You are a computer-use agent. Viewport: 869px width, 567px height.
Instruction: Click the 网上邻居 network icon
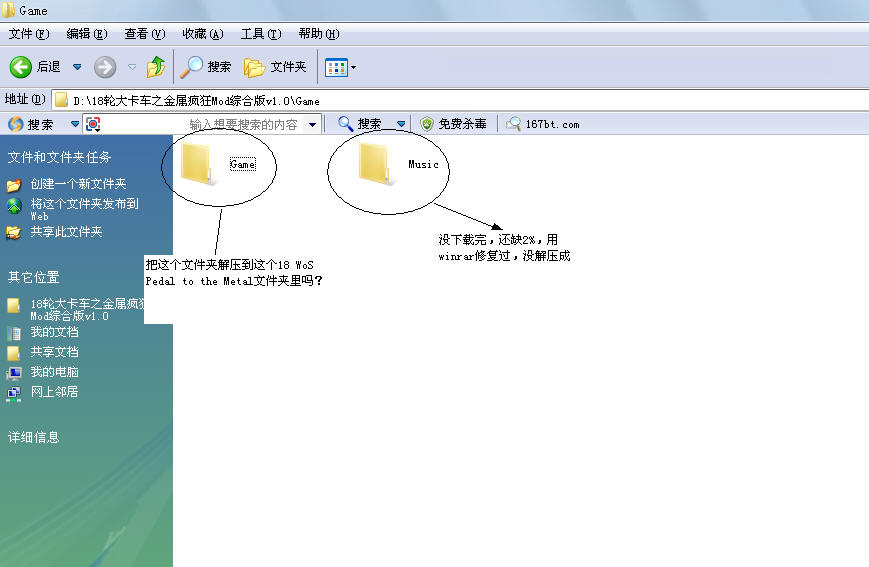[14, 394]
